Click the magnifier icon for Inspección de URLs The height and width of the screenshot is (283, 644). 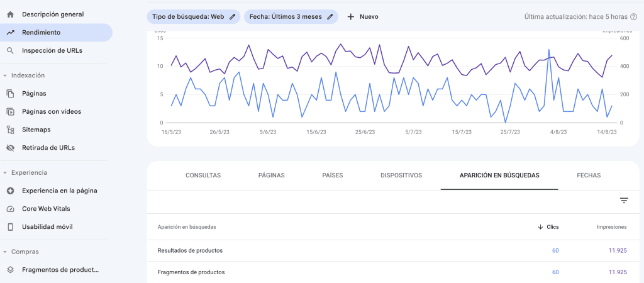tap(10, 50)
